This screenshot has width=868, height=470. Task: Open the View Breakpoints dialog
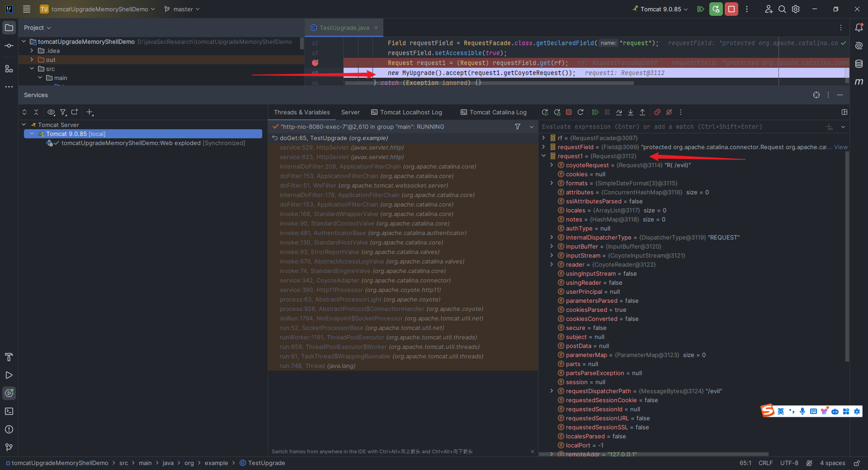[x=657, y=112]
